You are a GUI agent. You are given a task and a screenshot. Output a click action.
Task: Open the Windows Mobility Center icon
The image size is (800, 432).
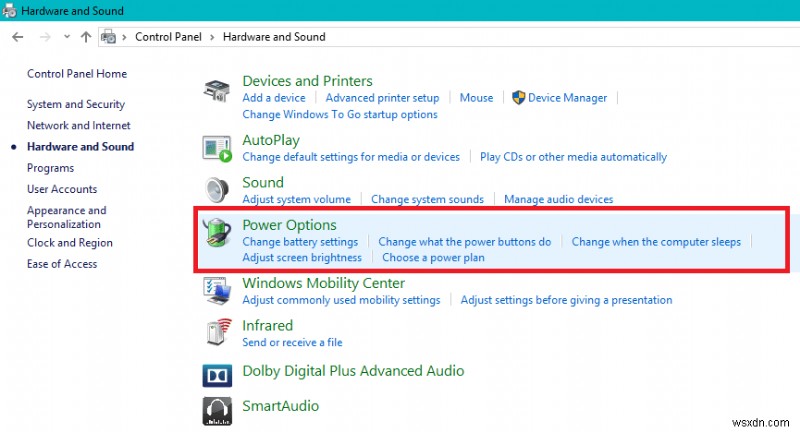pyautogui.click(x=217, y=290)
